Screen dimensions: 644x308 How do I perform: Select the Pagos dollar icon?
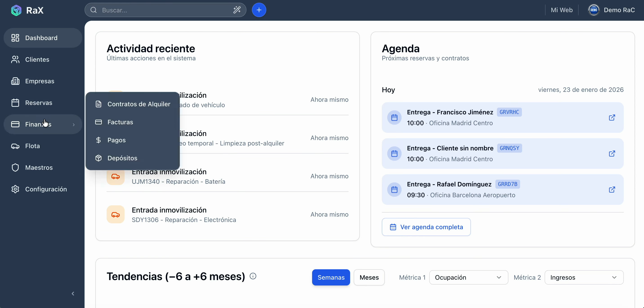pos(98,140)
